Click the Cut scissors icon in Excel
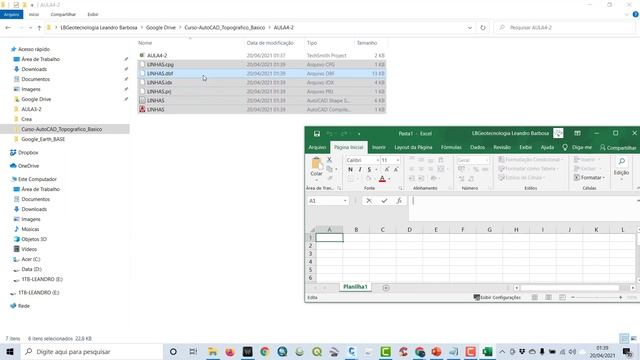The image size is (640, 360). click(329, 160)
